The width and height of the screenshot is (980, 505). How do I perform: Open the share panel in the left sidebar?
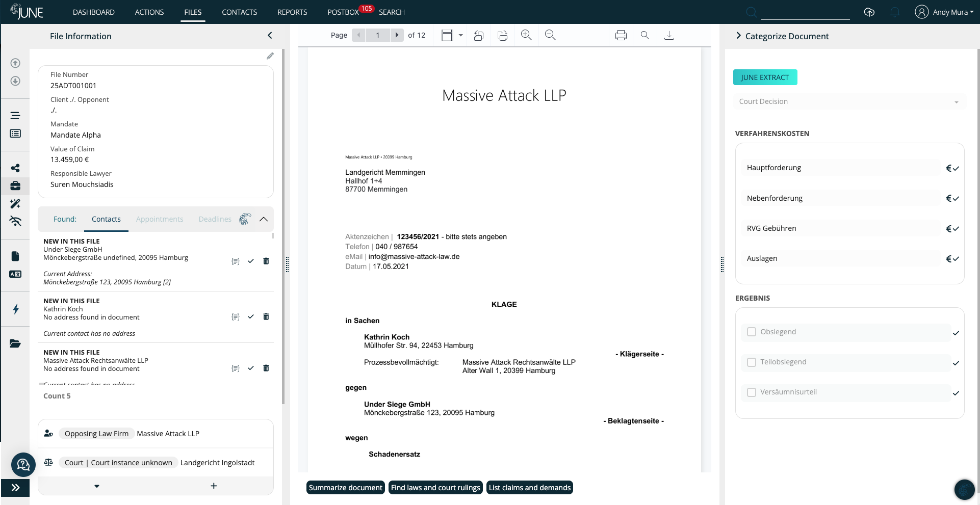15,168
